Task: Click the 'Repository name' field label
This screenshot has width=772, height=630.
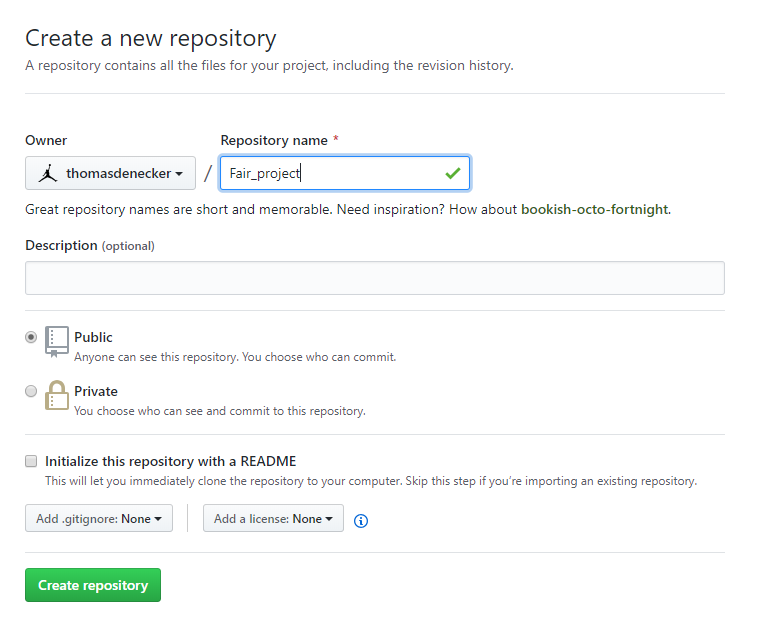Action: (274, 141)
